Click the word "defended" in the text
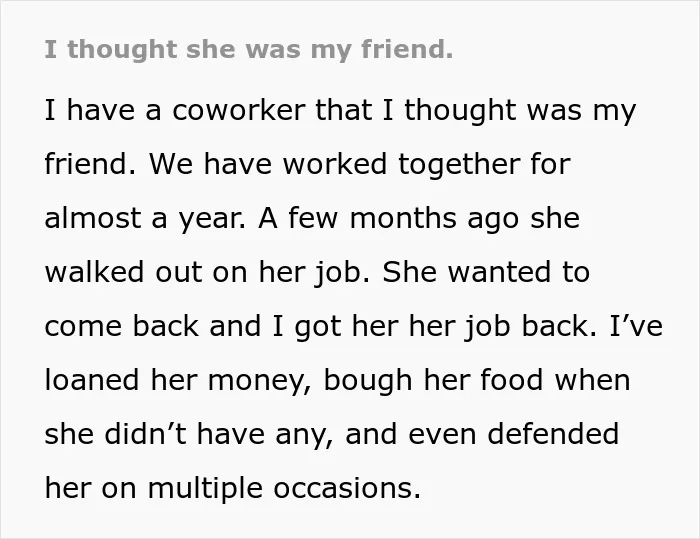This screenshot has height=539, width=700. (553, 434)
